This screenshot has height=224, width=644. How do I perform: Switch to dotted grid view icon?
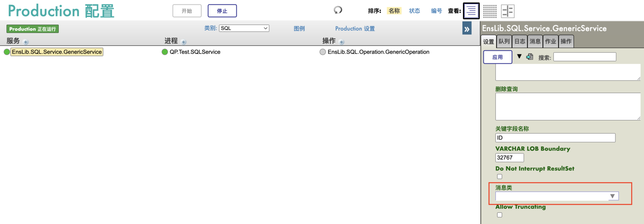click(490, 11)
